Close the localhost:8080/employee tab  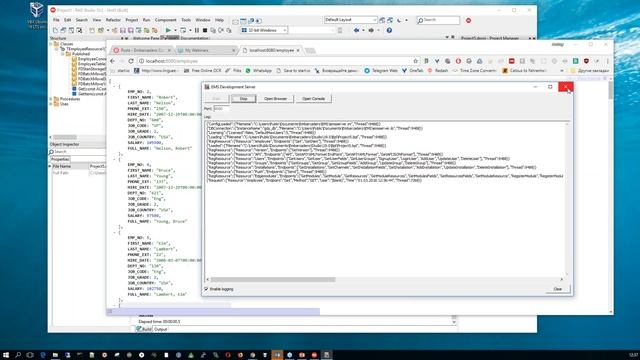pos(298,50)
